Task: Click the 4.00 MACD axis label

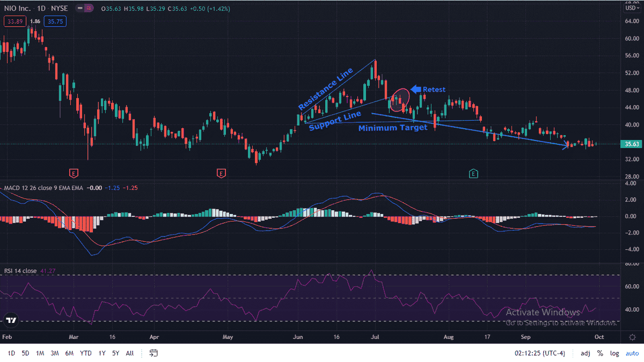Action: [631, 183]
